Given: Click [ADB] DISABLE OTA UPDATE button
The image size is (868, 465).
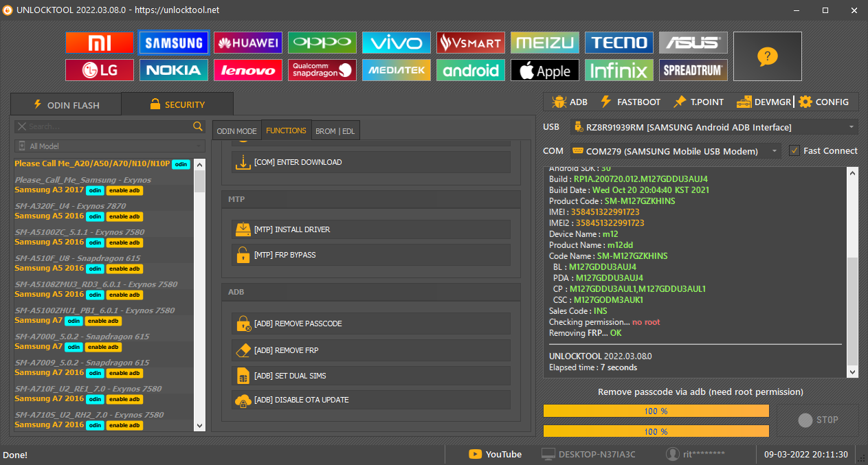Looking at the screenshot, I should [370, 400].
